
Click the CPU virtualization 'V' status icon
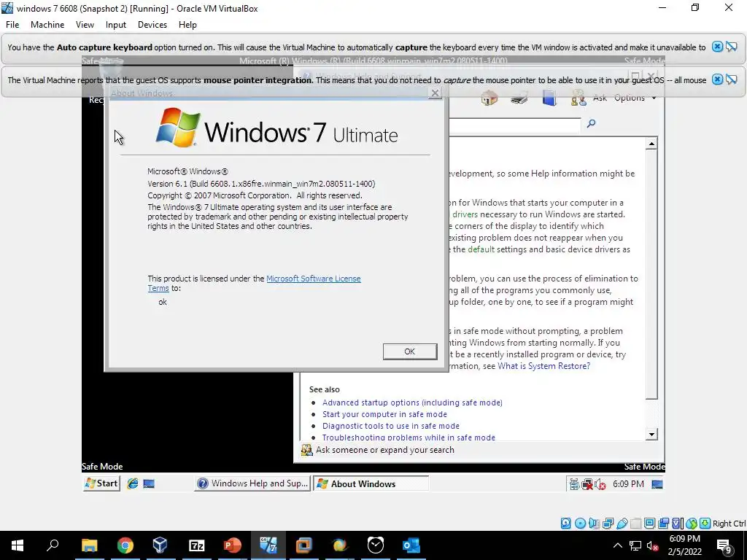[x=678, y=524]
